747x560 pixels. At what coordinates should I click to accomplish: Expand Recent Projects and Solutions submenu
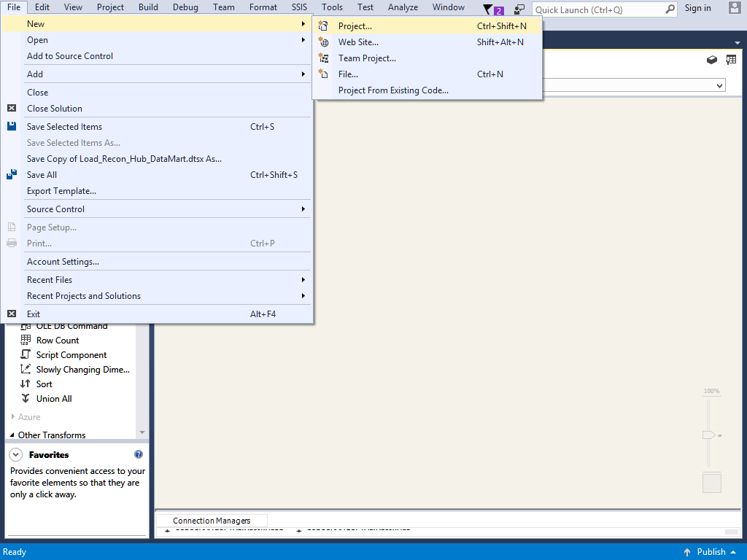[303, 296]
